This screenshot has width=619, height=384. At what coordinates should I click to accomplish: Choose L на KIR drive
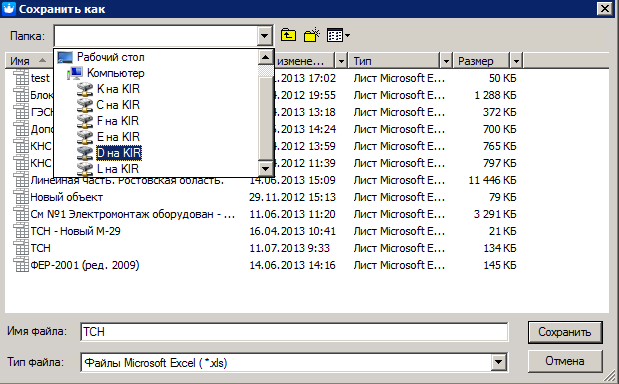118,169
